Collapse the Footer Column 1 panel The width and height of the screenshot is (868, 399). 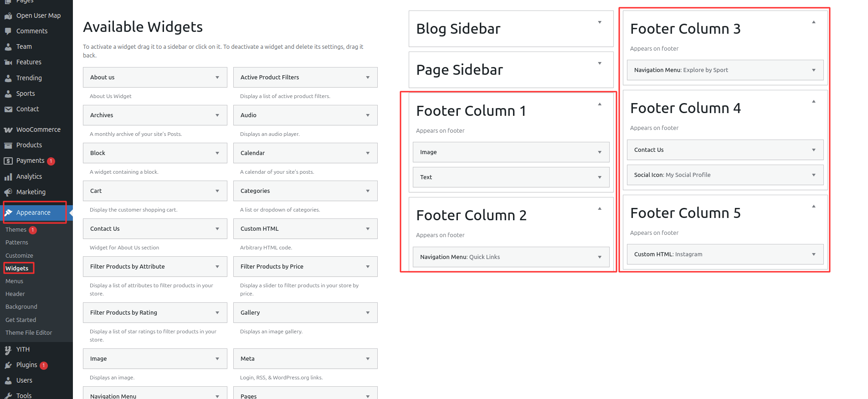[x=600, y=104]
